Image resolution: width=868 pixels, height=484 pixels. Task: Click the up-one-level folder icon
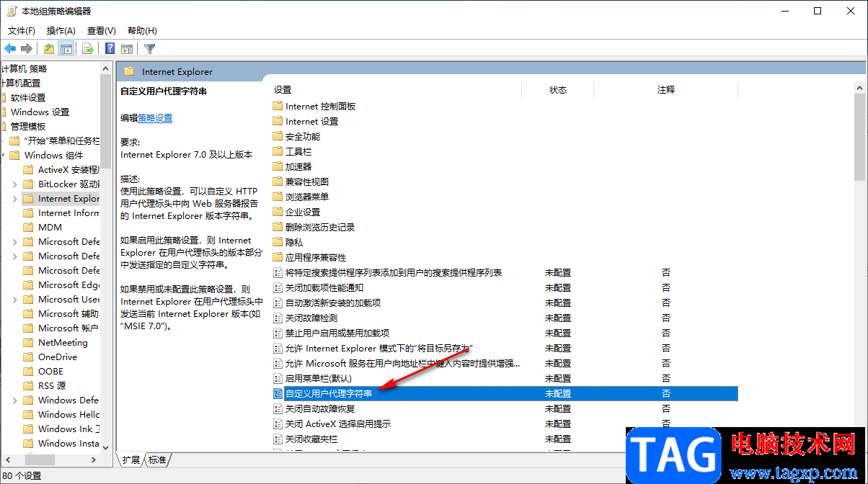pyautogui.click(x=48, y=48)
